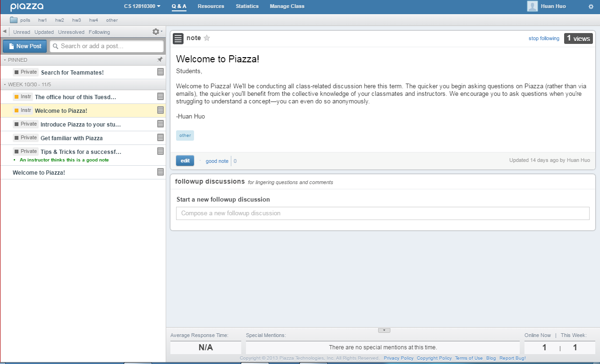The height and width of the screenshot is (364, 600).
Task: Open the Statistics tab
Action: (x=247, y=6)
